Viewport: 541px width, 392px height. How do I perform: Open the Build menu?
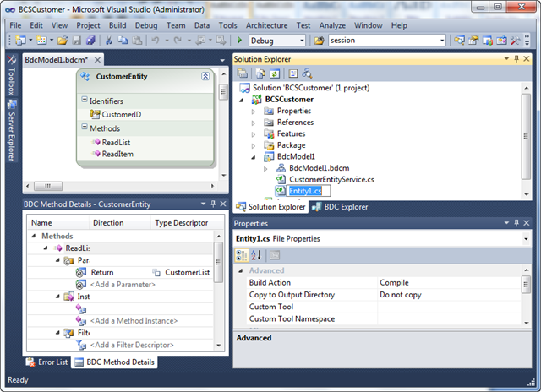click(x=117, y=25)
